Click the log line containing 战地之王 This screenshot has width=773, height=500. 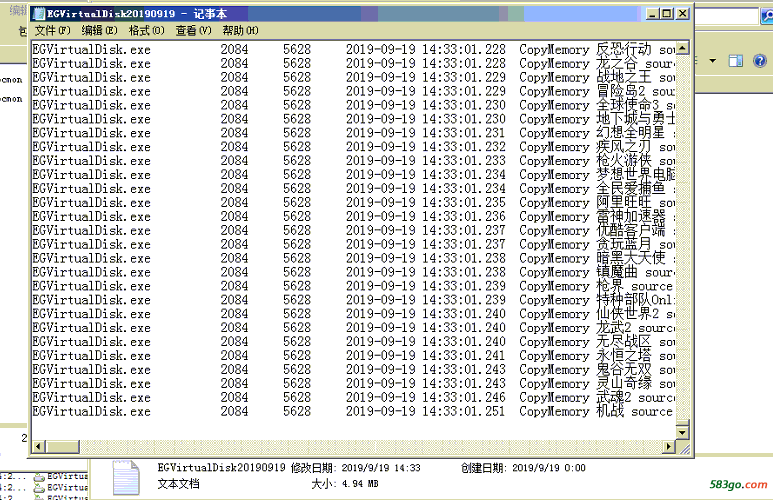[353, 77]
